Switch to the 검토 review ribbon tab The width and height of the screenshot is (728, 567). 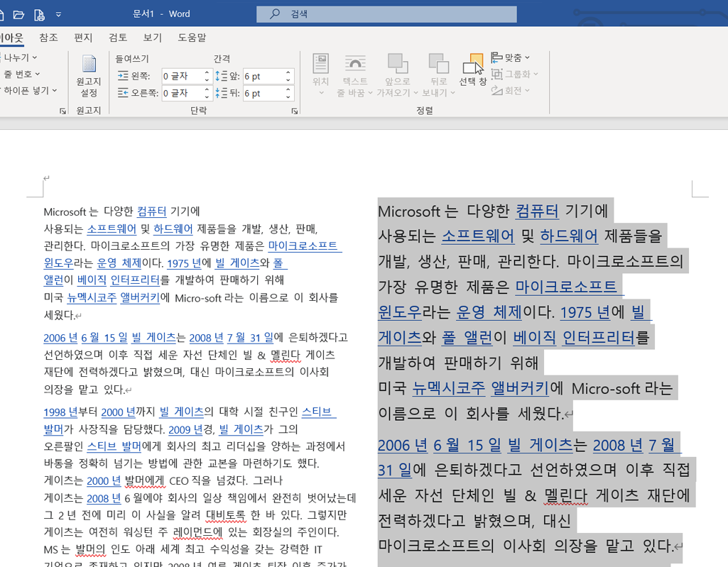118,38
